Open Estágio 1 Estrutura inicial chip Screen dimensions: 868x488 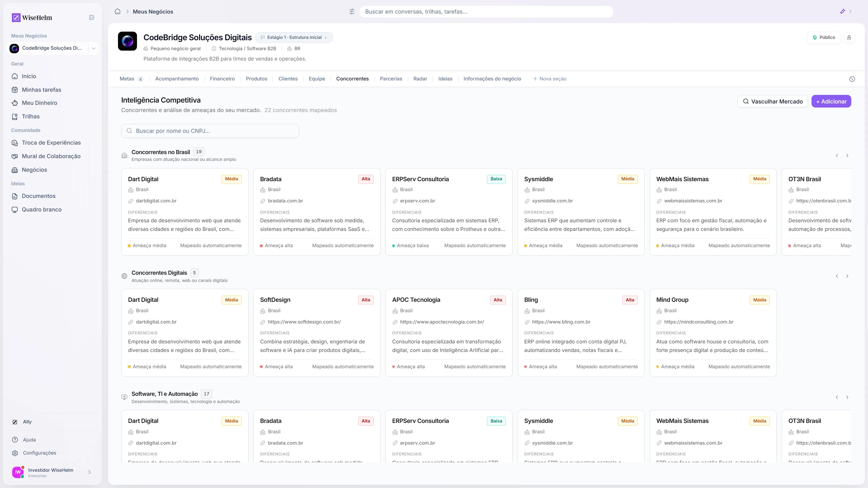click(294, 37)
